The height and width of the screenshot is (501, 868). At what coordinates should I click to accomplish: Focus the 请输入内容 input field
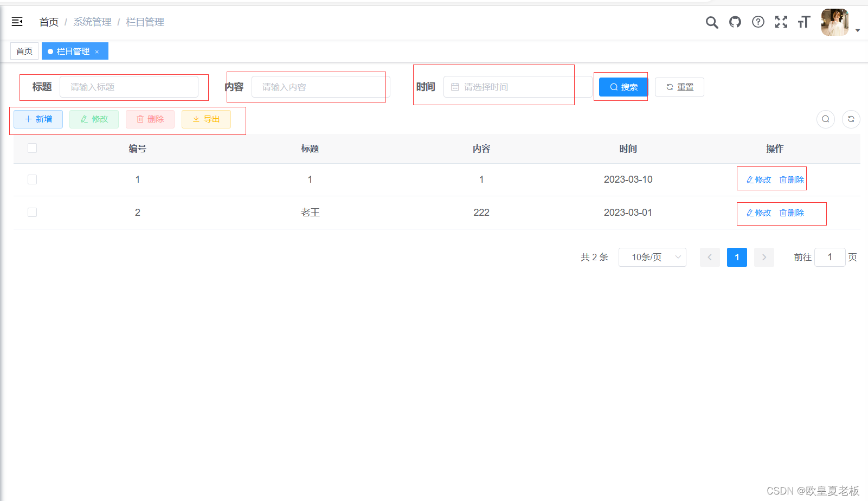tap(320, 87)
